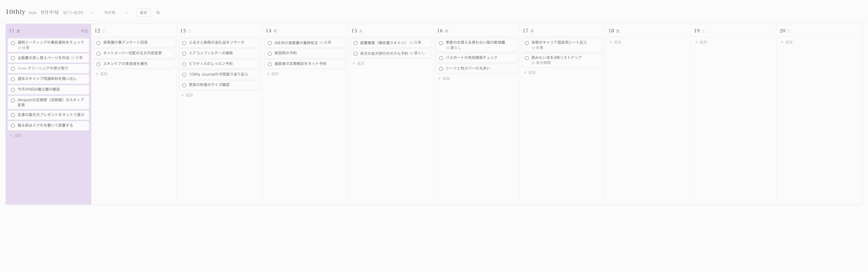This screenshot has width=868, height=272.
Task: Add a task to day 14 via 追加
Action: (273, 74)
